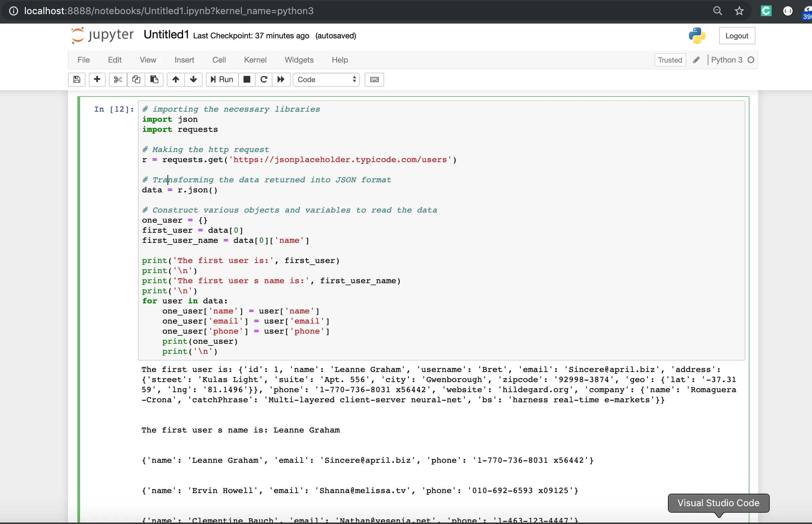This screenshot has height=524, width=812.
Task: Restart and run all fast-forward icon
Action: click(x=281, y=79)
